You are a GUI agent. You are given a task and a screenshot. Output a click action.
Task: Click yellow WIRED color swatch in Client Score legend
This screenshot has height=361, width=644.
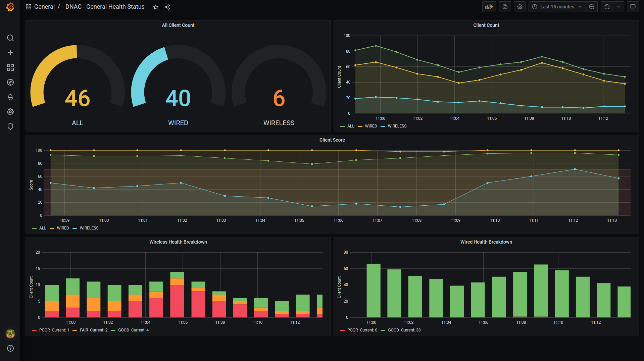coord(52,228)
